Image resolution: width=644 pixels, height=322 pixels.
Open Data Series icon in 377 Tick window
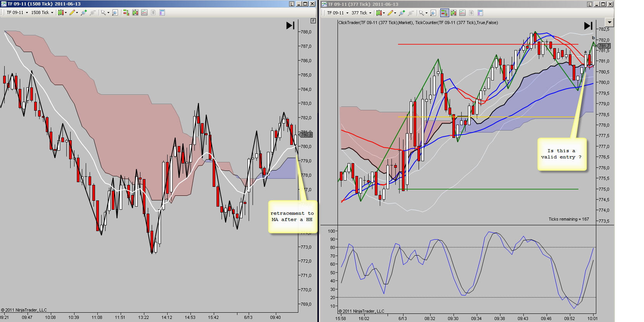[453, 13]
